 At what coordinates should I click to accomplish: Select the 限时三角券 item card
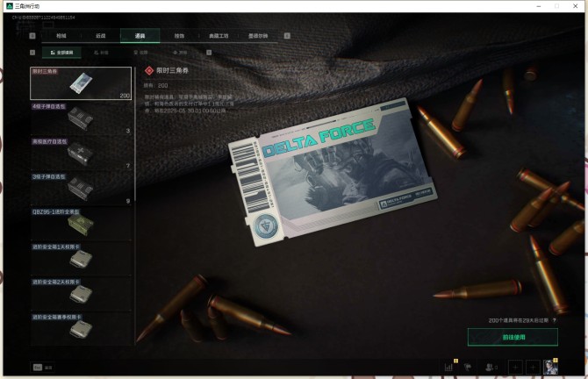pos(81,83)
